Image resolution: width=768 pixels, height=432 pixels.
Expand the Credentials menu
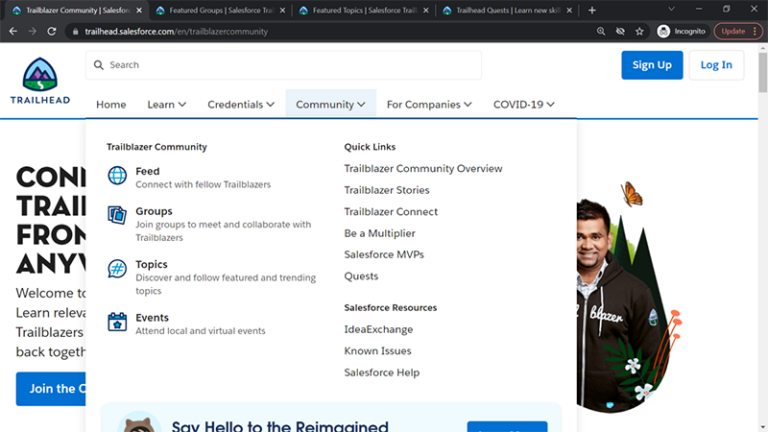(240, 104)
